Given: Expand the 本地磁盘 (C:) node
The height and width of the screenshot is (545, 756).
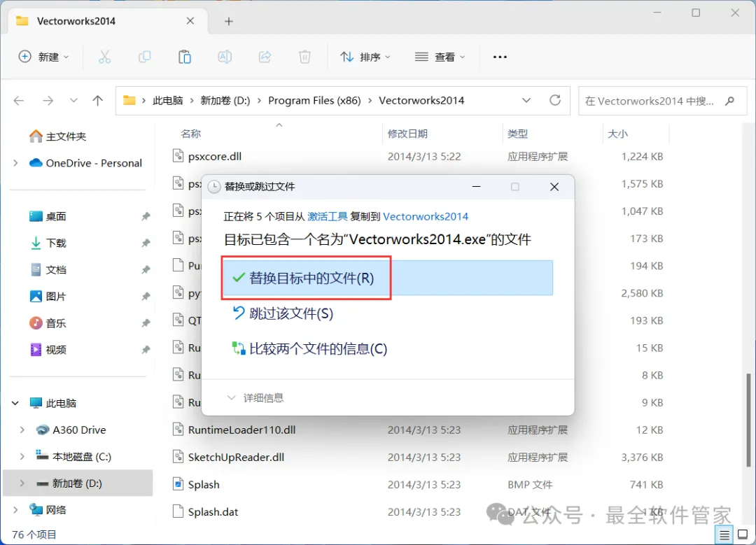Looking at the screenshot, I should pos(22,456).
